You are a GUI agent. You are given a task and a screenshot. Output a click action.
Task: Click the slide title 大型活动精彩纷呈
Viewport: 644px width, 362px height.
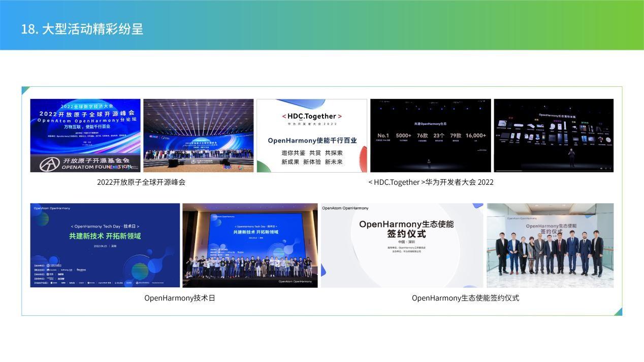click(82, 28)
